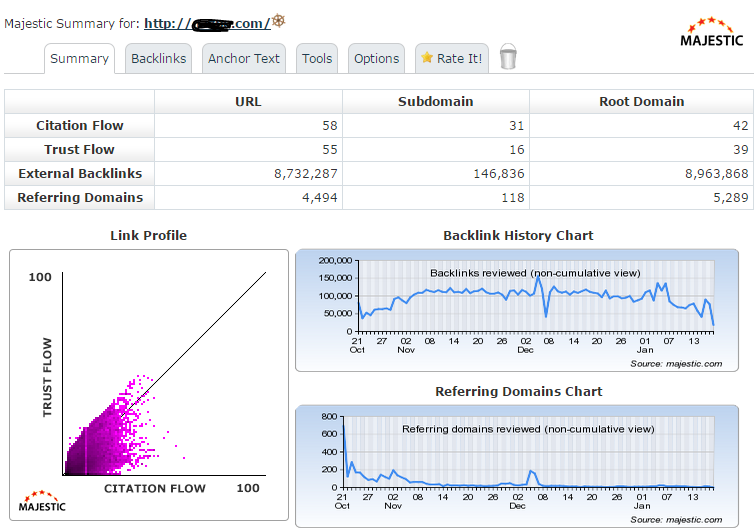Click the Referring Domains row label
754x532 pixels.
coord(80,198)
